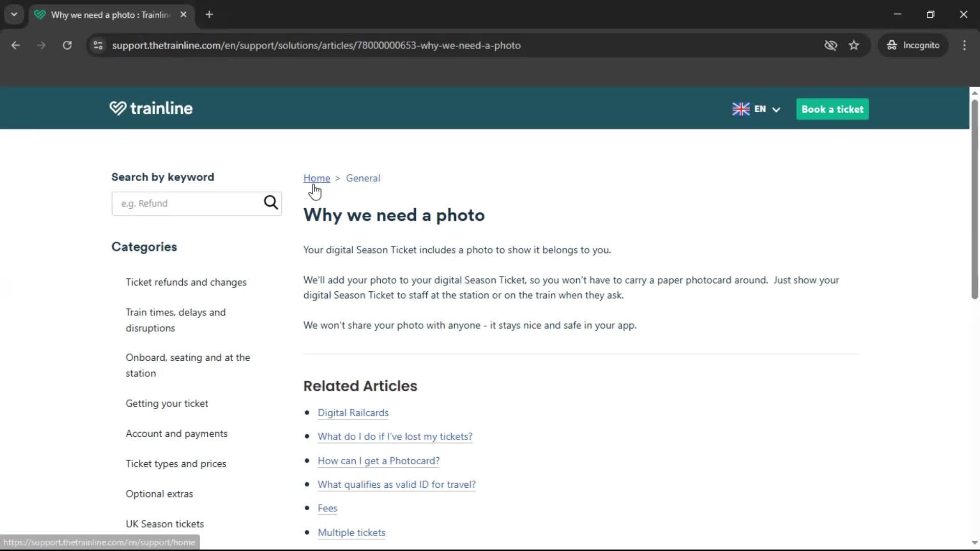Screen dimensions: 980x551
Task: Click the search magnifier icon
Action: pos(271,203)
